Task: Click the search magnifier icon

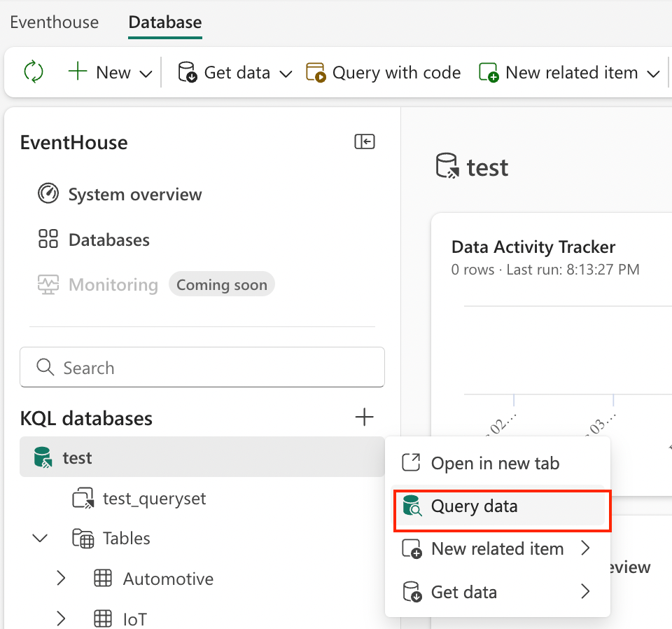Action: tap(45, 368)
